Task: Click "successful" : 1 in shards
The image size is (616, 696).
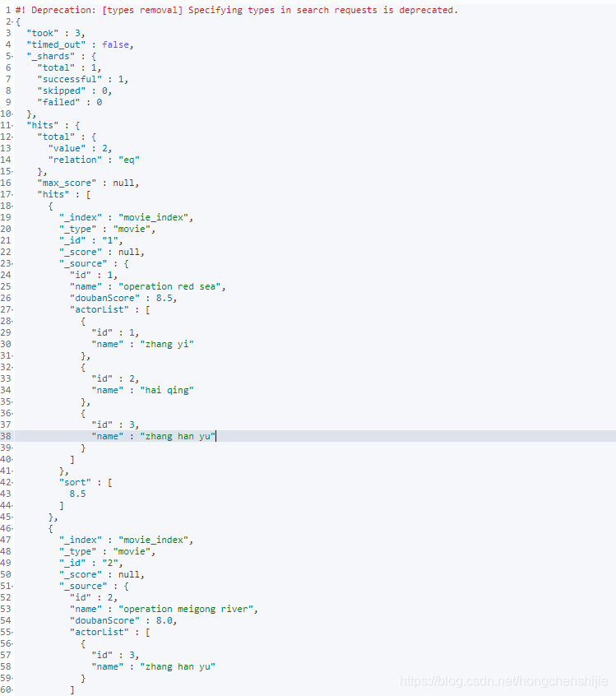Action: click(82, 80)
